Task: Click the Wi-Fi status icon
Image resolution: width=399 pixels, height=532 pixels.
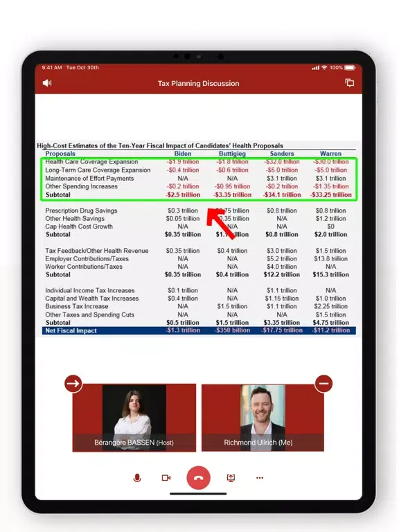Action: tap(324, 67)
